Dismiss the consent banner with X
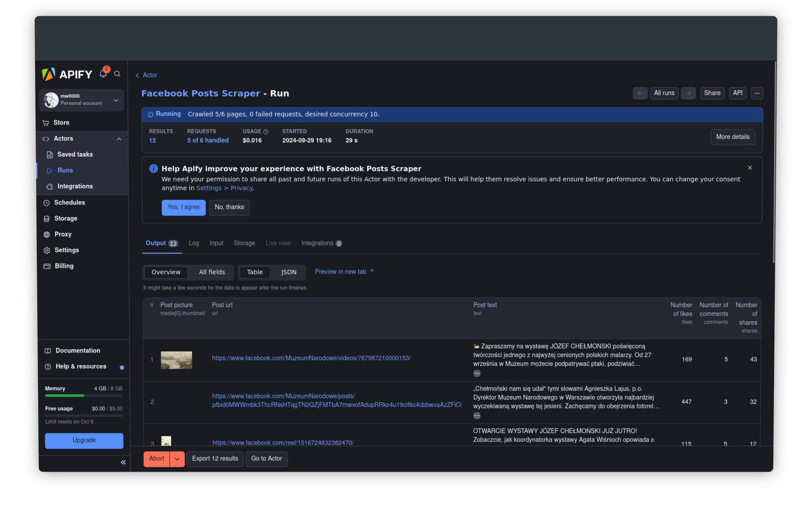Screen dimensions: 812x508 [750, 168]
